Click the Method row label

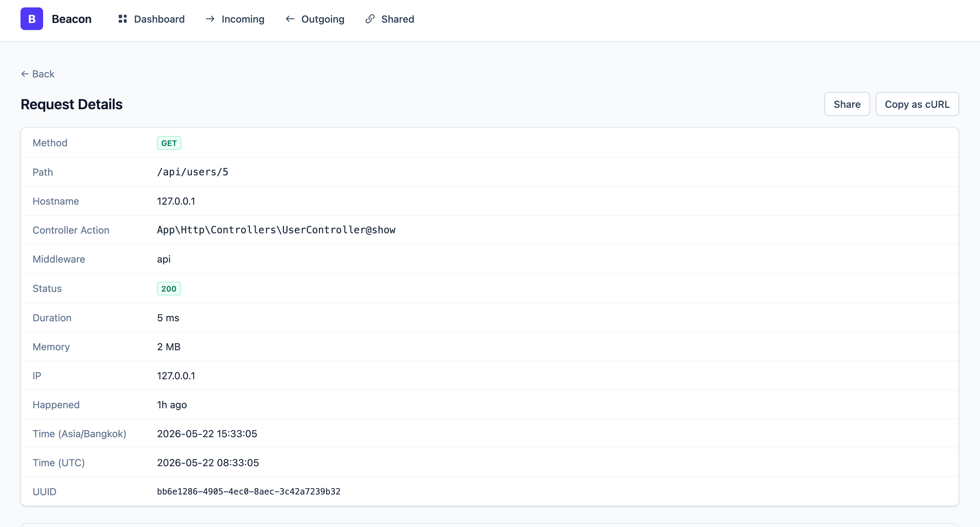(x=50, y=143)
